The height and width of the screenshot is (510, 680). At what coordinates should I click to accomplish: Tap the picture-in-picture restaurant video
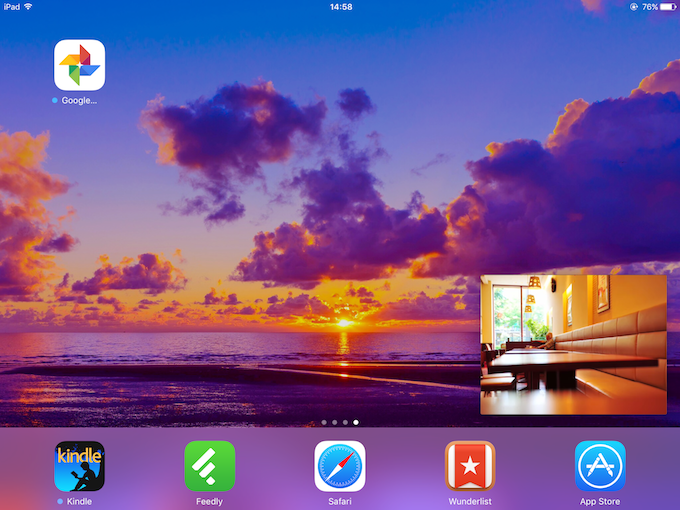coord(573,345)
